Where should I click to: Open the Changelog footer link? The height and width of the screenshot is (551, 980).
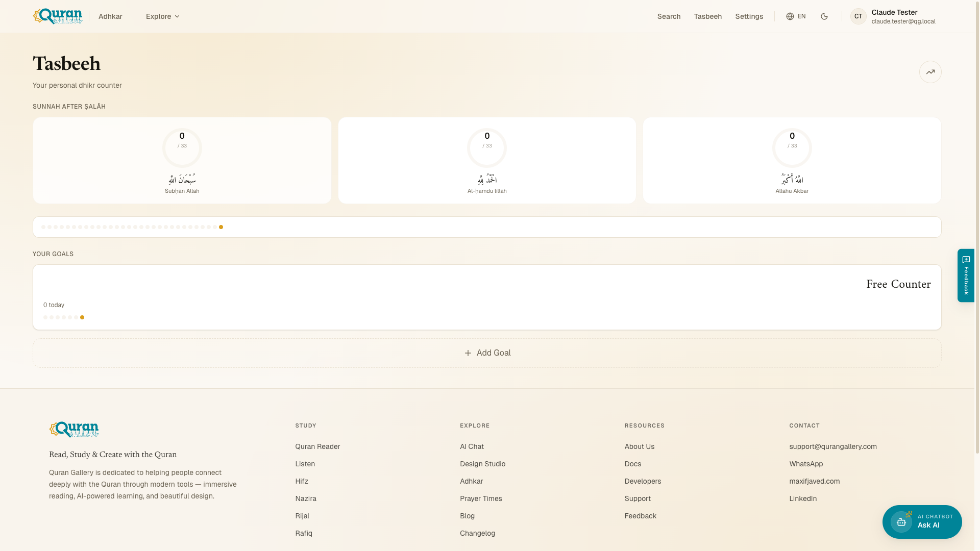point(477,533)
